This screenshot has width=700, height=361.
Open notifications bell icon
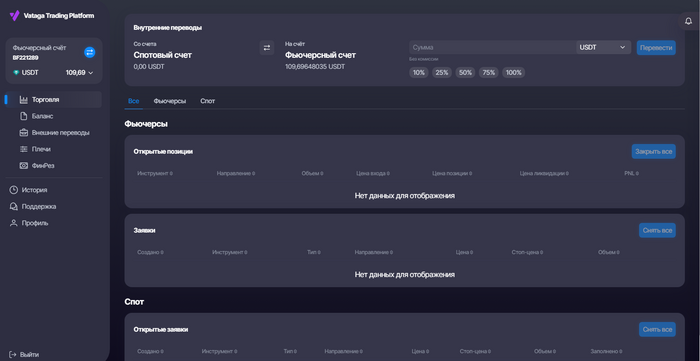tap(688, 21)
